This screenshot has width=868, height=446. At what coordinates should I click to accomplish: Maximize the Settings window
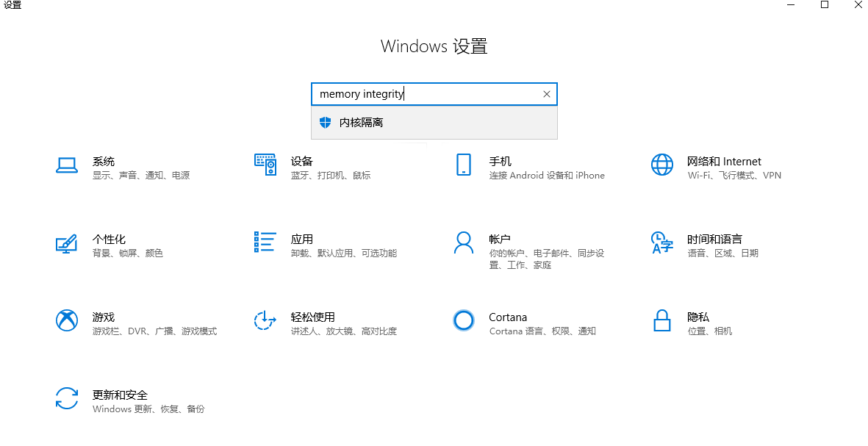825,5
